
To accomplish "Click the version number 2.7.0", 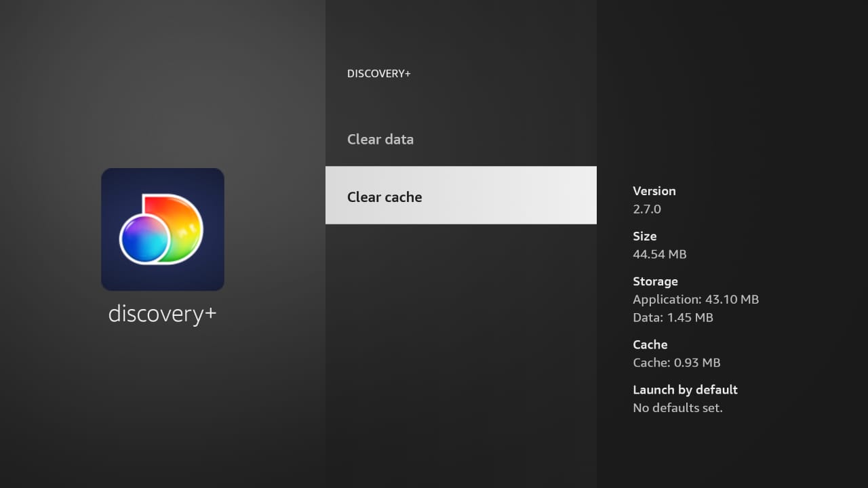I will [x=647, y=209].
